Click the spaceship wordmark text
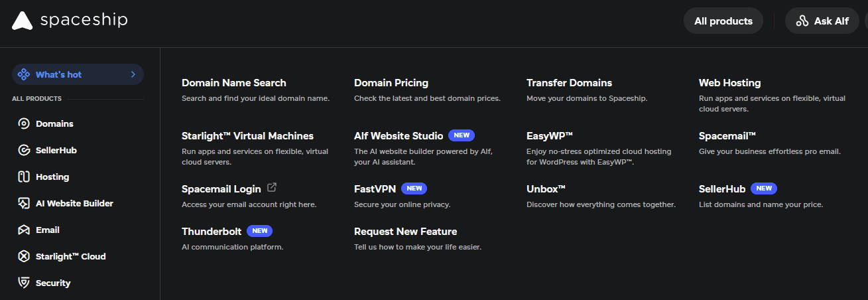Viewport: 868px width, 300px height. pyautogui.click(x=84, y=21)
